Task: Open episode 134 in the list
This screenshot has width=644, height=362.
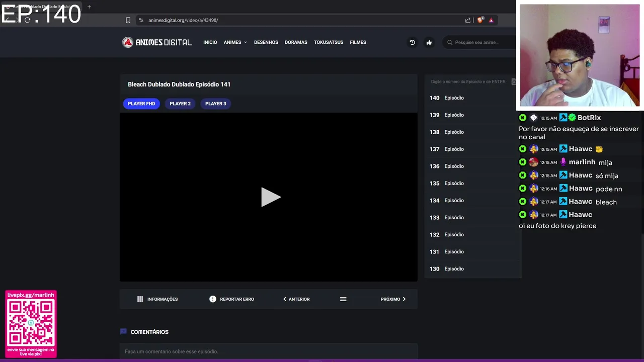Action: tap(472, 201)
